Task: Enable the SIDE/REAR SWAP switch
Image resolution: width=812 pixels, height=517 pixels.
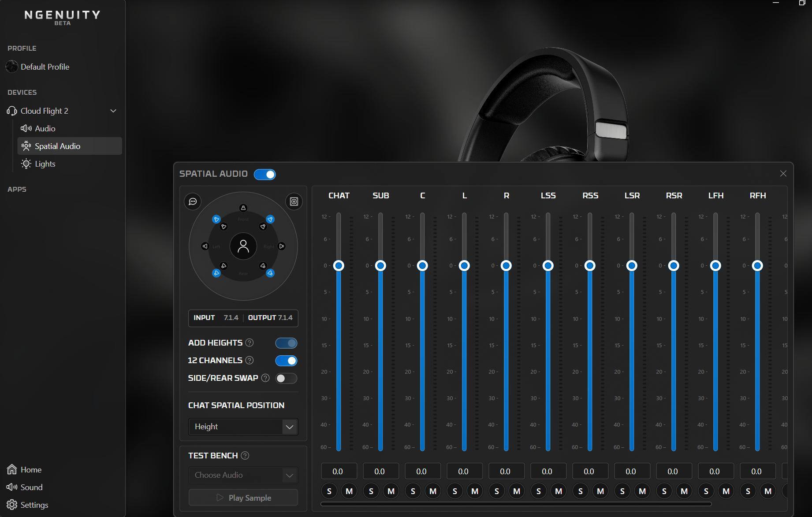Action: [286, 378]
